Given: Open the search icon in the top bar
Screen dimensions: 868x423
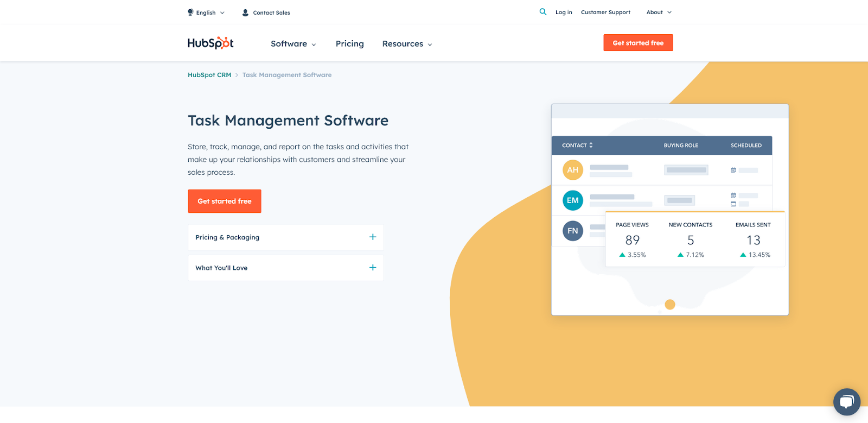Looking at the screenshot, I should (x=542, y=12).
